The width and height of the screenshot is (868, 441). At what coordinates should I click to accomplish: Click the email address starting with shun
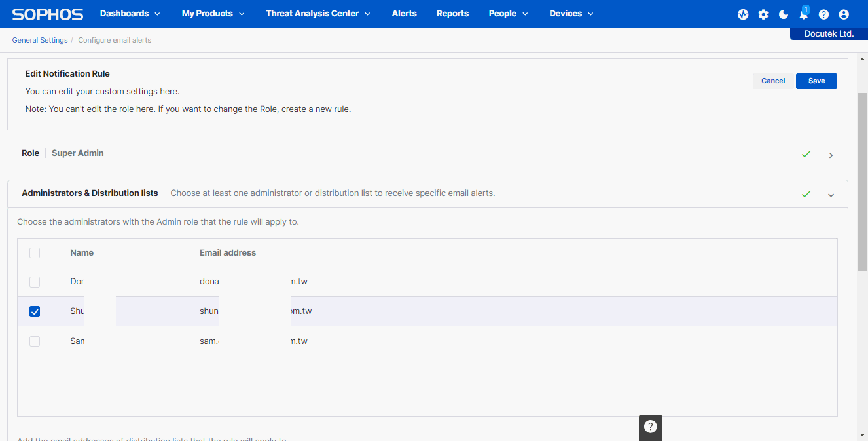pos(255,311)
